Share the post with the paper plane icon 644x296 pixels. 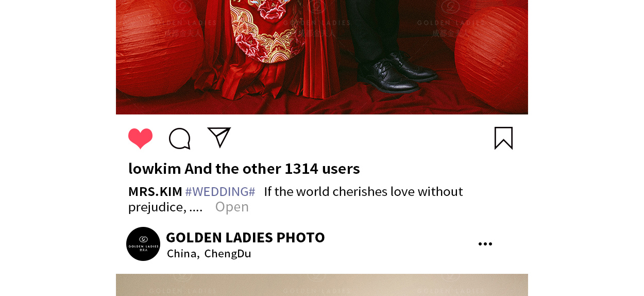(219, 137)
